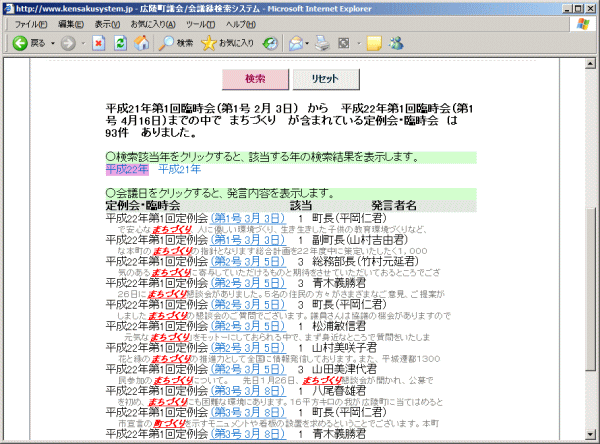Click speaker name 山田美津代君
The height and width of the screenshot is (444, 600).
(344, 369)
